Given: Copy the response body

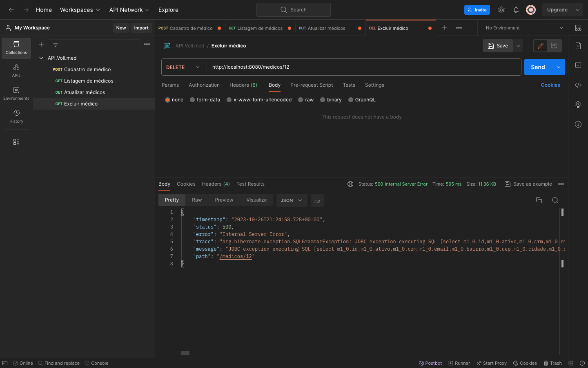Looking at the screenshot, I should [539, 200].
